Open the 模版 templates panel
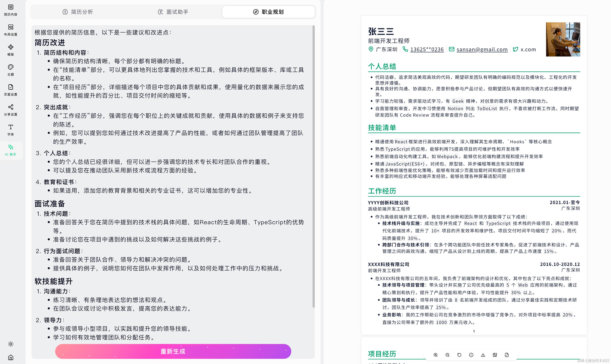611x364 pixels. coord(11,50)
